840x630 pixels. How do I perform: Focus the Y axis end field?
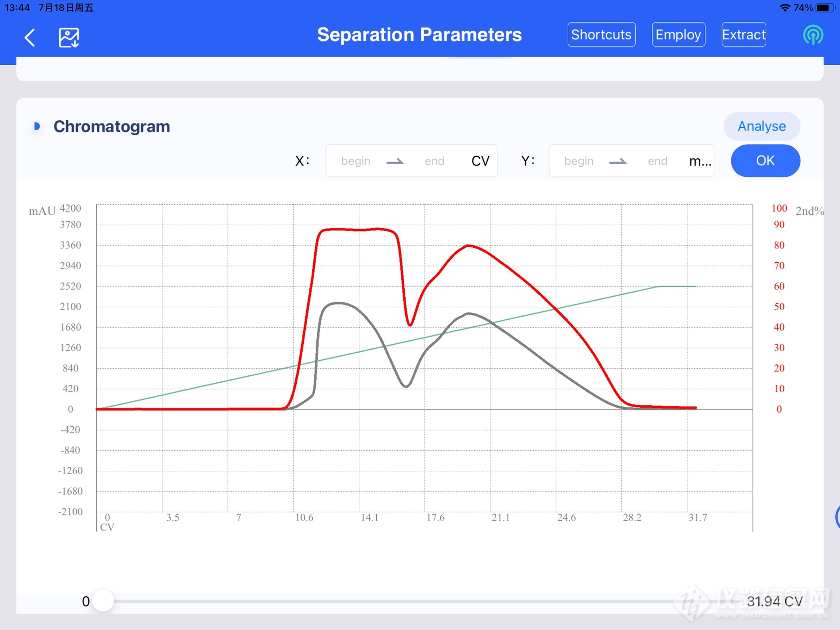tap(658, 161)
